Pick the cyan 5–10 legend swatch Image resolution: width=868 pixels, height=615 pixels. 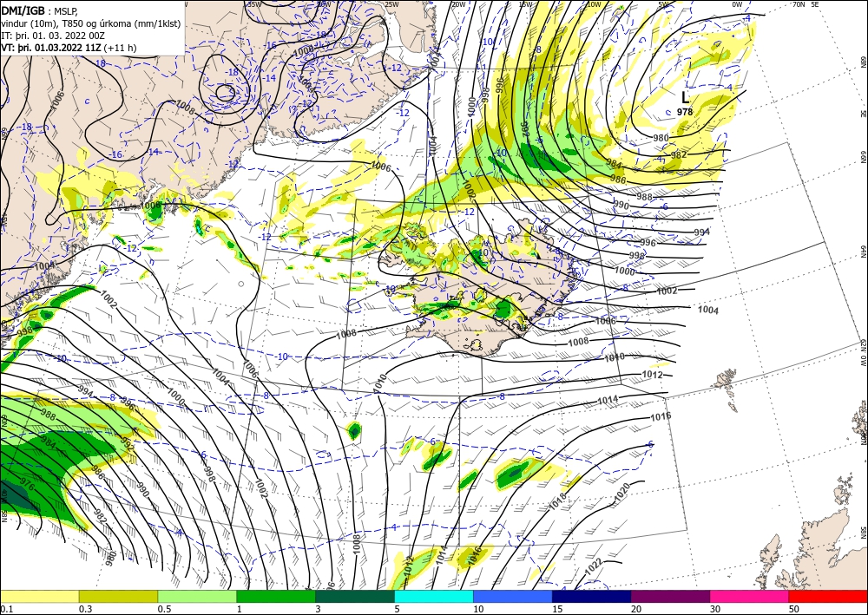(433, 596)
